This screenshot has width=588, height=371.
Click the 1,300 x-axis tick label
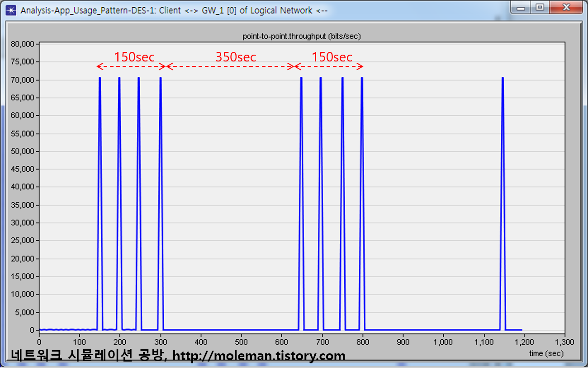pos(565,342)
